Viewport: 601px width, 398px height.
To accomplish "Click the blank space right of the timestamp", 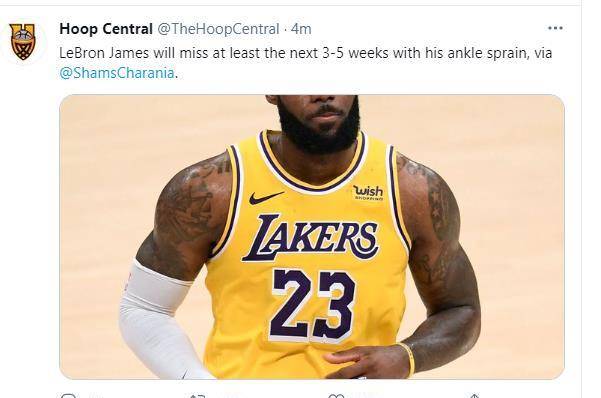I will 429,29.
